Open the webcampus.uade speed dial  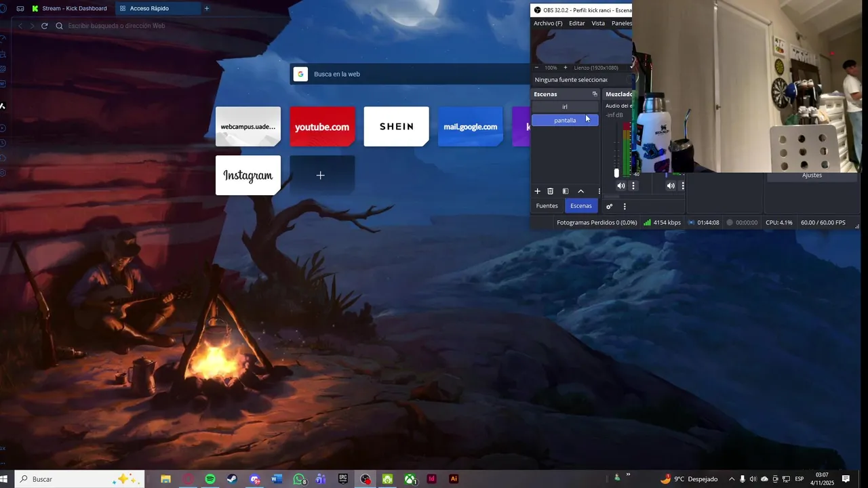coord(248,127)
